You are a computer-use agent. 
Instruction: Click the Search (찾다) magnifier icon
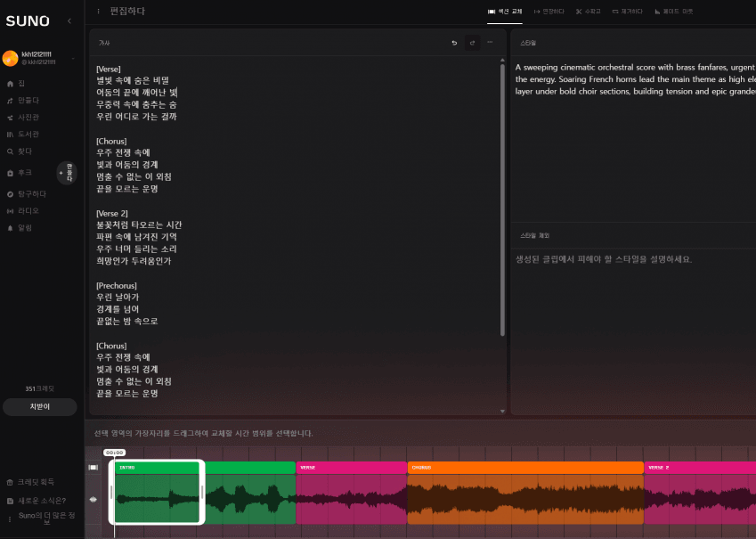click(x=10, y=151)
